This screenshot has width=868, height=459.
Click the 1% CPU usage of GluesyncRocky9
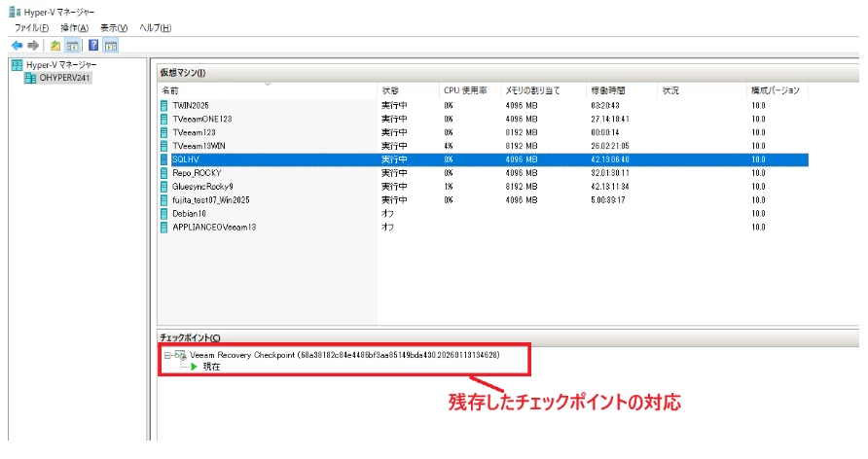click(449, 187)
